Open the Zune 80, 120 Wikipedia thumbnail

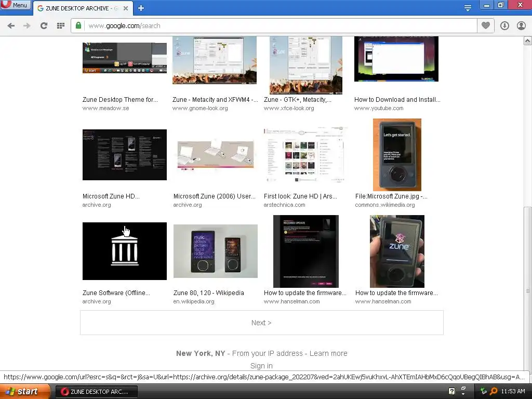216,251
